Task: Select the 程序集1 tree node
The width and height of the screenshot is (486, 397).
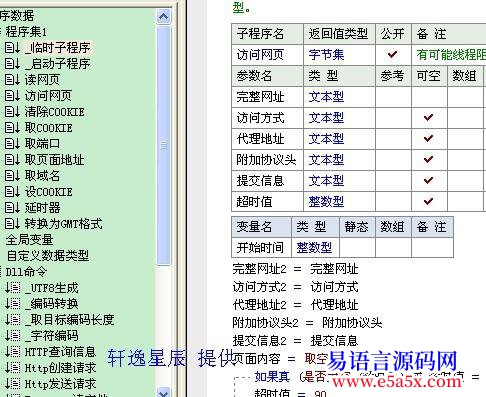Action: 26,32
